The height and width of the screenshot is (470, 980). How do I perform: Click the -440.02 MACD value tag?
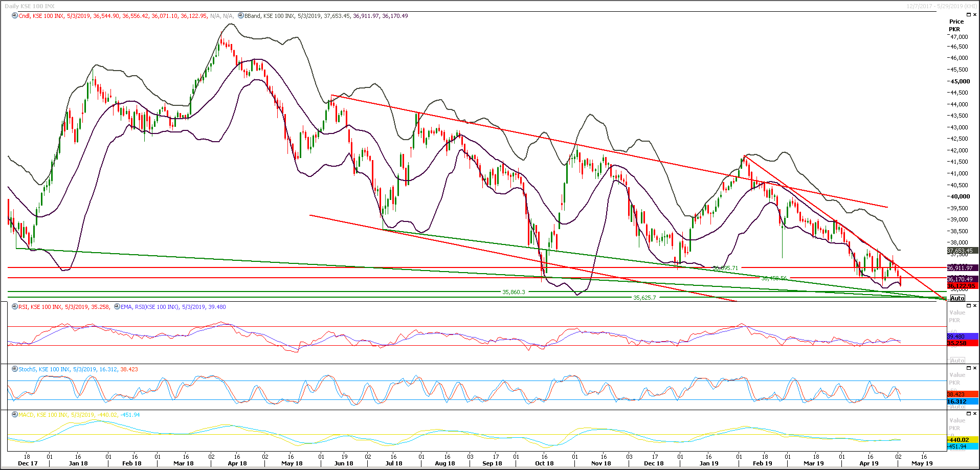tap(962, 440)
